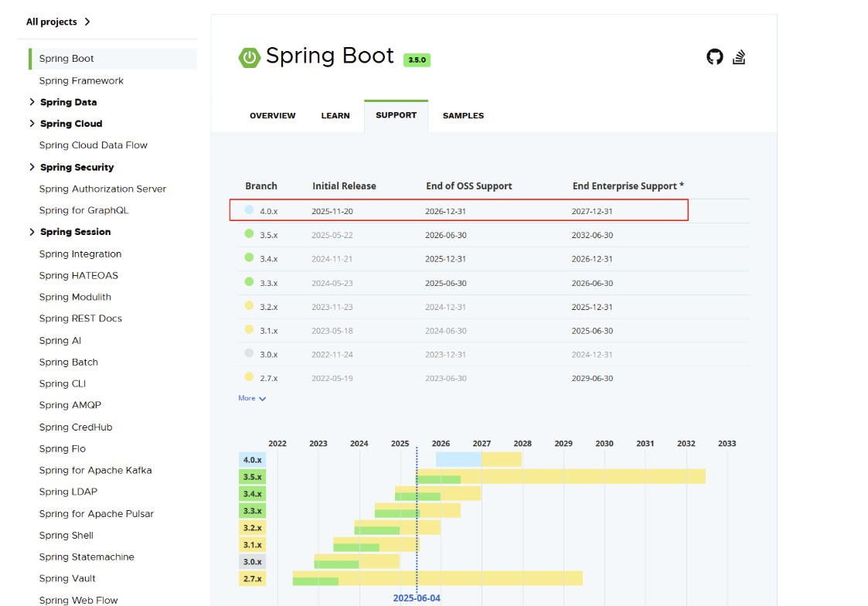Click the 3.3.x branch name in table
The image size is (868, 606).
tap(269, 284)
